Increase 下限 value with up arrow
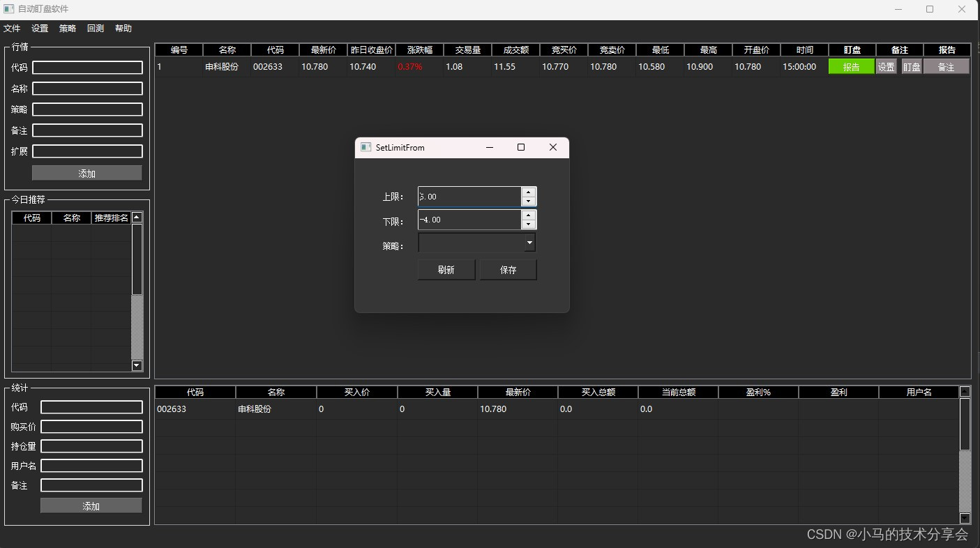The height and width of the screenshot is (548, 980). coord(529,215)
